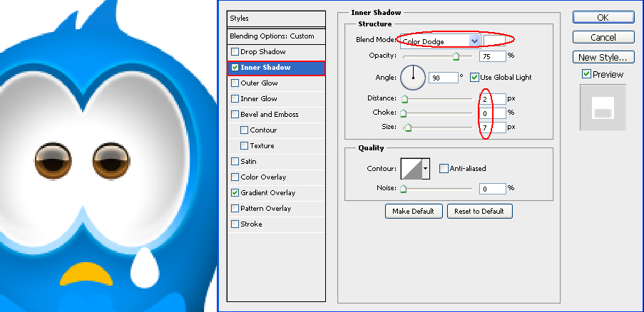Viewport: 644px width, 312px height.
Task: Click the Make Default button
Action: [414, 211]
